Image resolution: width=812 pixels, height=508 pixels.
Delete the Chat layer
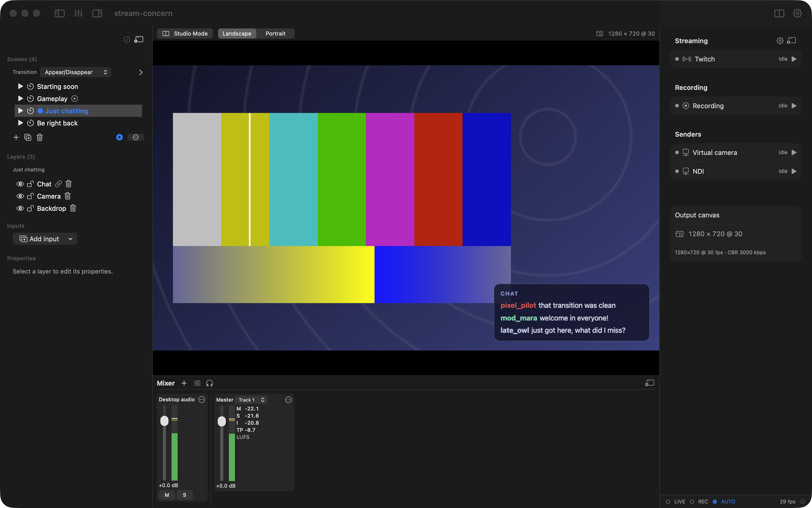click(69, 184)
